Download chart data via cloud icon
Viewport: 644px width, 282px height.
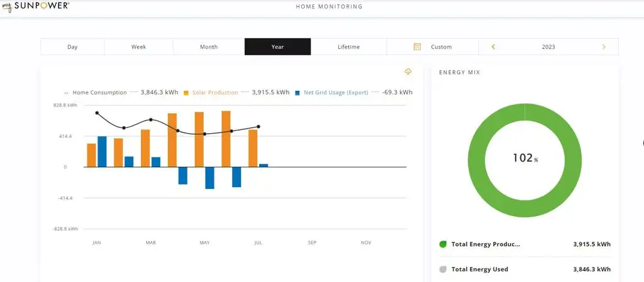point(408,72)
